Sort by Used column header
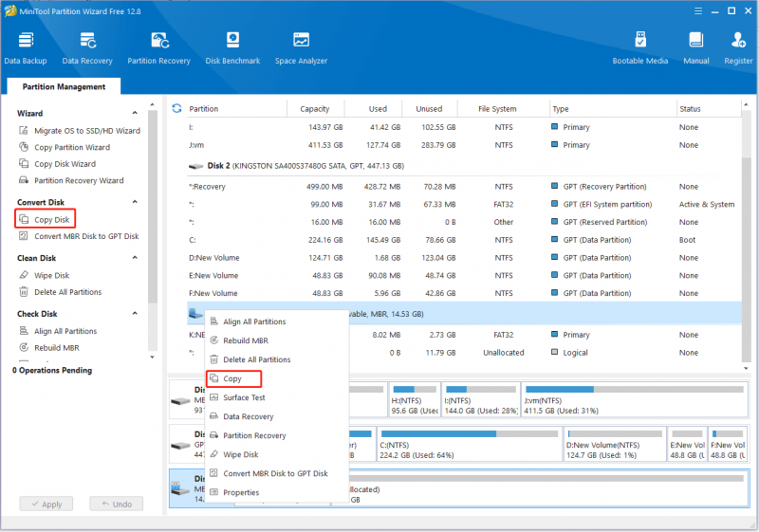Screen dimensions: 759x532 (x=373, y=109)
